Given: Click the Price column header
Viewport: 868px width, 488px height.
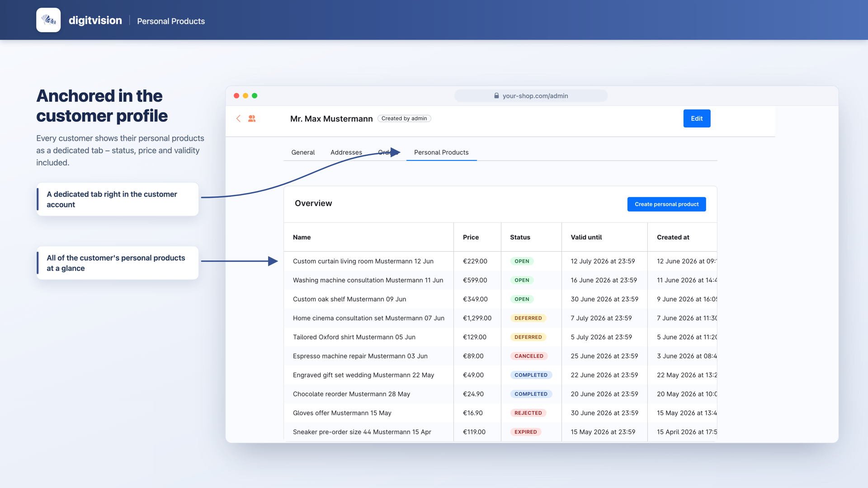Looking at the screenshot, I should (471, 237).
